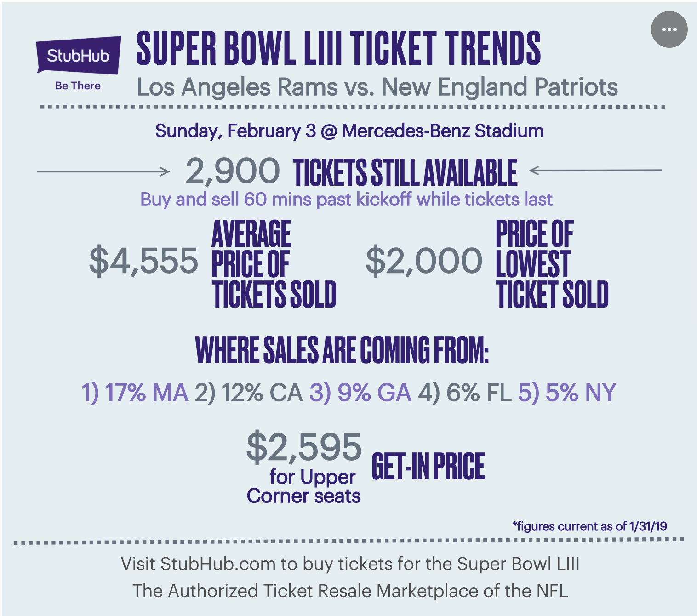
Task: Click the right arrow pointing at tickets available
Action: point(595,171)
